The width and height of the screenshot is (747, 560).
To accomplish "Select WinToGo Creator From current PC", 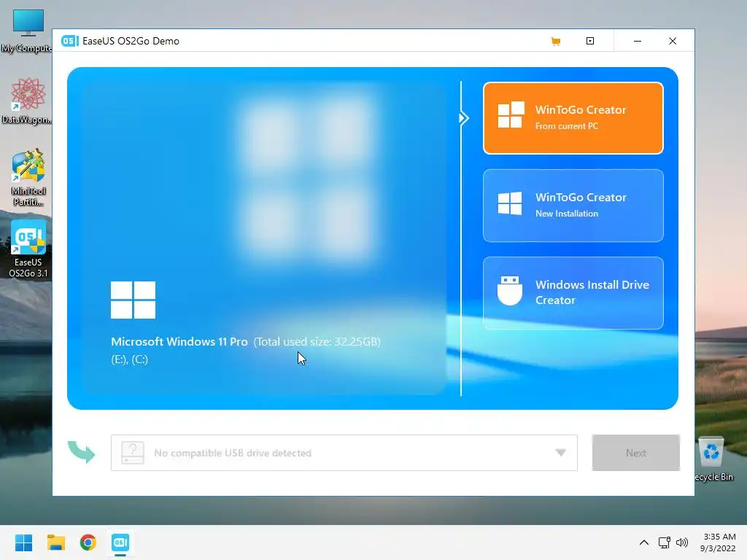I will [x=573, y=118].
